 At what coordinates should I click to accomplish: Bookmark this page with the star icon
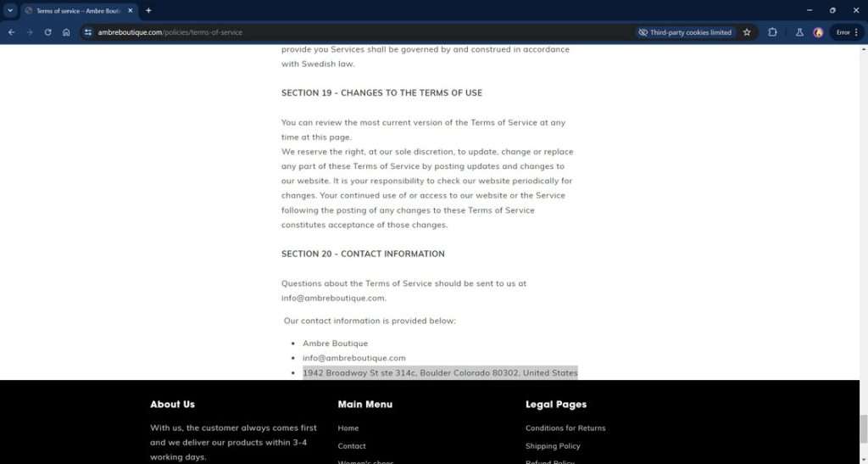click(747, 32)
